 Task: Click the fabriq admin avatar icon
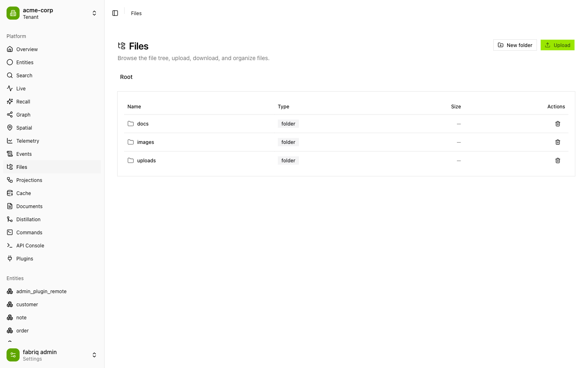click(13, 355)
